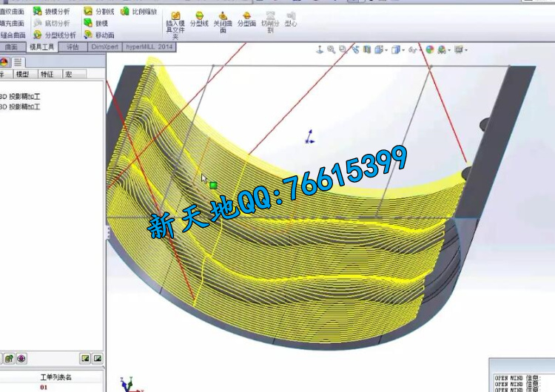Click the 比例缩放 (scale) tool
555x392 pixels.
(x=125, y=12)
